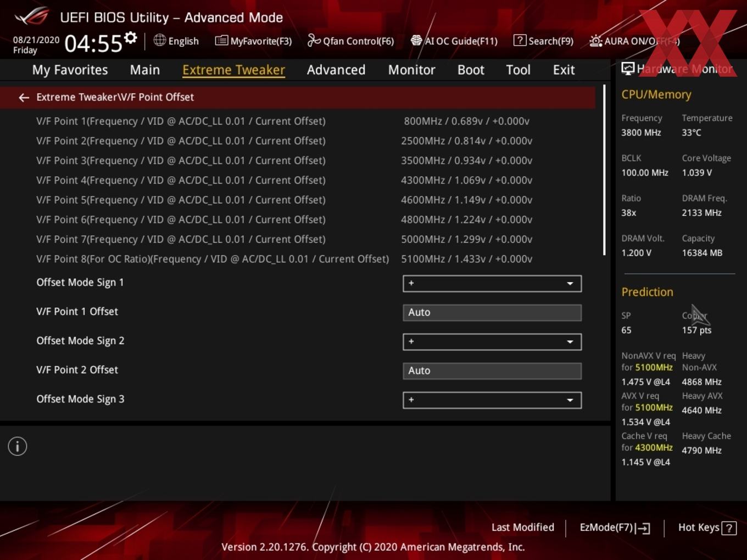This screenshot has width=747, height=560.
Task: Click the V/F Point 1 Offset label
Action: [x=77, y=311]
